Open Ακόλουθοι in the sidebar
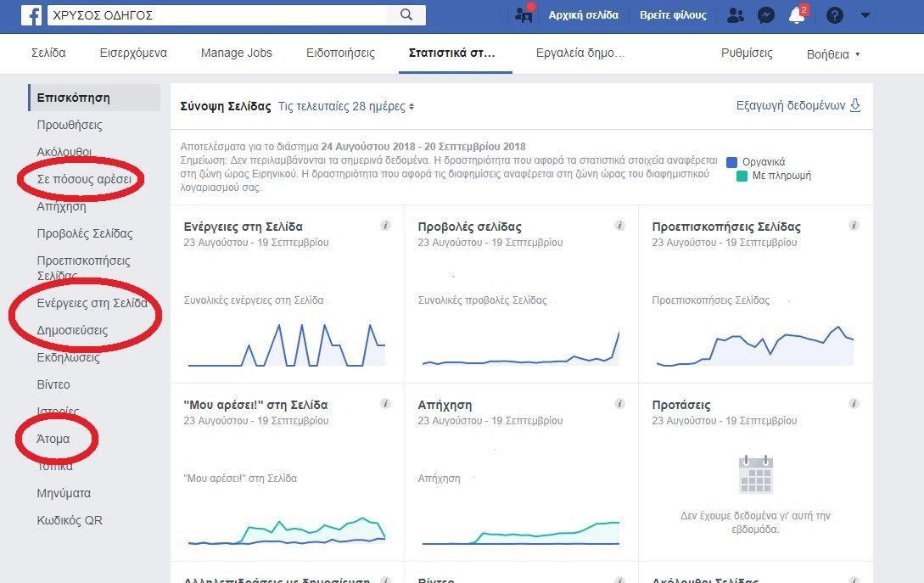The image size is (924, 583). point(64,152)
